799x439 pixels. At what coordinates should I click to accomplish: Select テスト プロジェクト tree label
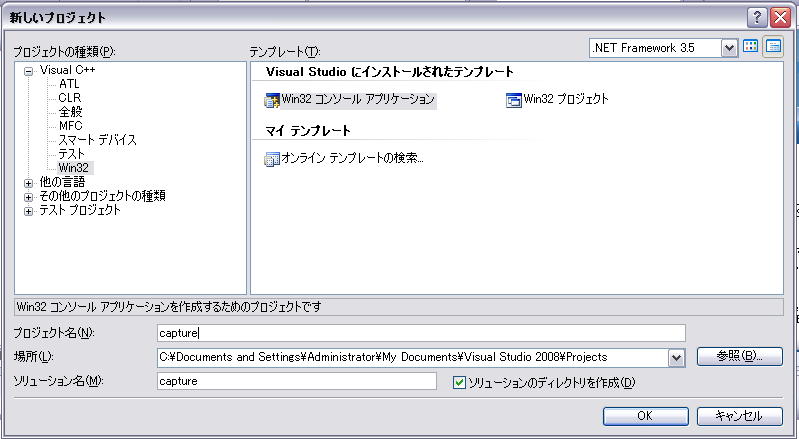[80, 210]
